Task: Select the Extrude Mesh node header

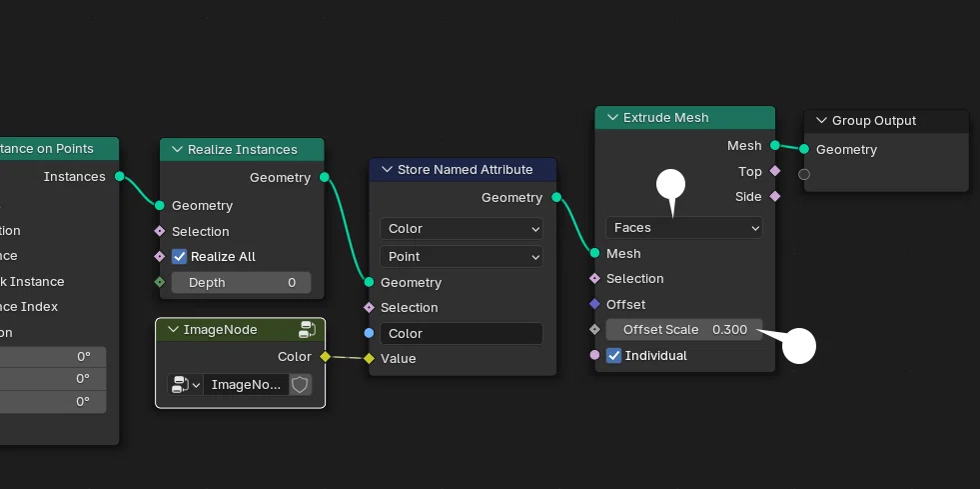Action: (x=685, y=118)
